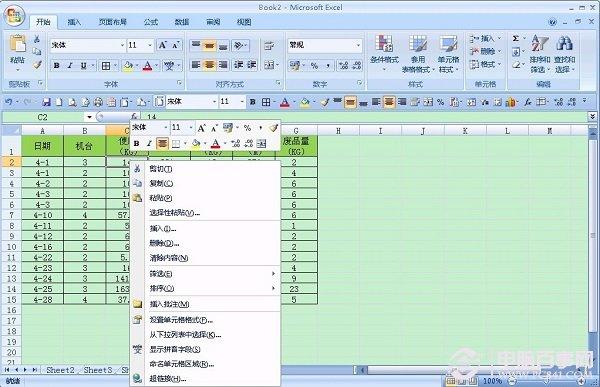The image size is (600, 387).
Task: Toggle Align Text Left in ribbon
Action: point(196,65)
